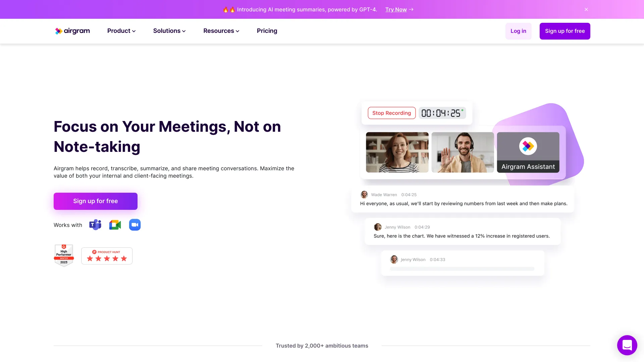Click the Airgram logo in the navbar
The height and width of the screenshot is (362, 644).
(72, 31)
